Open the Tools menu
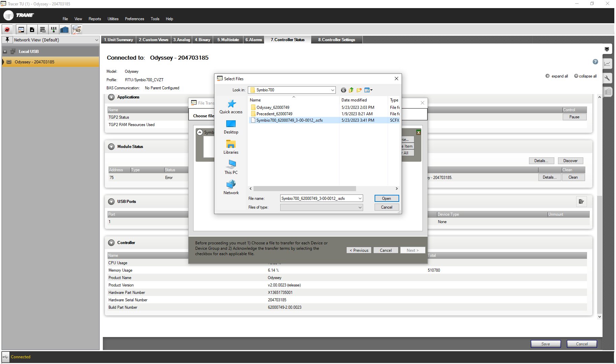Viewport: 616px width, 364px height. pos(155,19)
